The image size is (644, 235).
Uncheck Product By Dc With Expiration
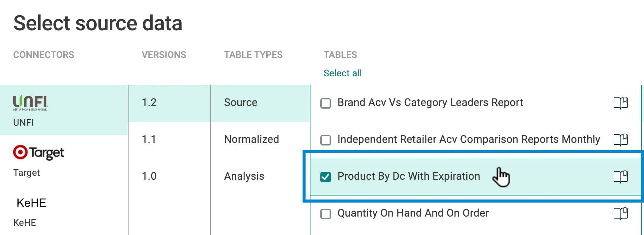coord(325,177)
